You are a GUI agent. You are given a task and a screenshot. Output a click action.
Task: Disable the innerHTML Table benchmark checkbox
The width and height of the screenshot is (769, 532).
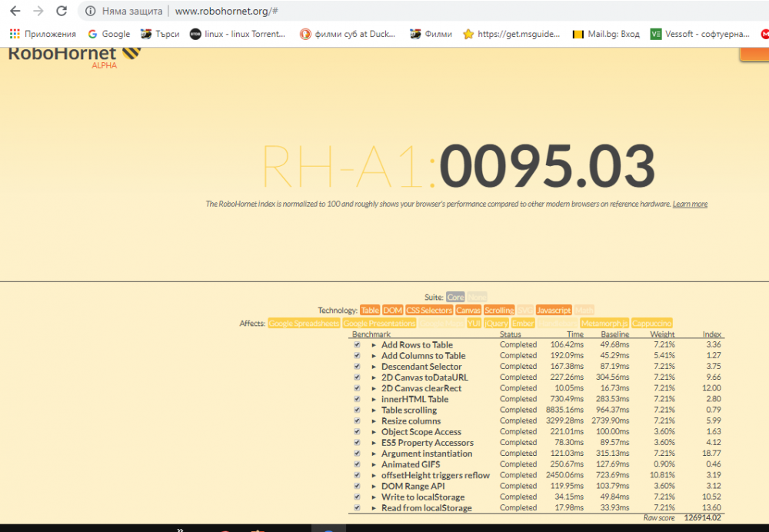coord(357,399)
